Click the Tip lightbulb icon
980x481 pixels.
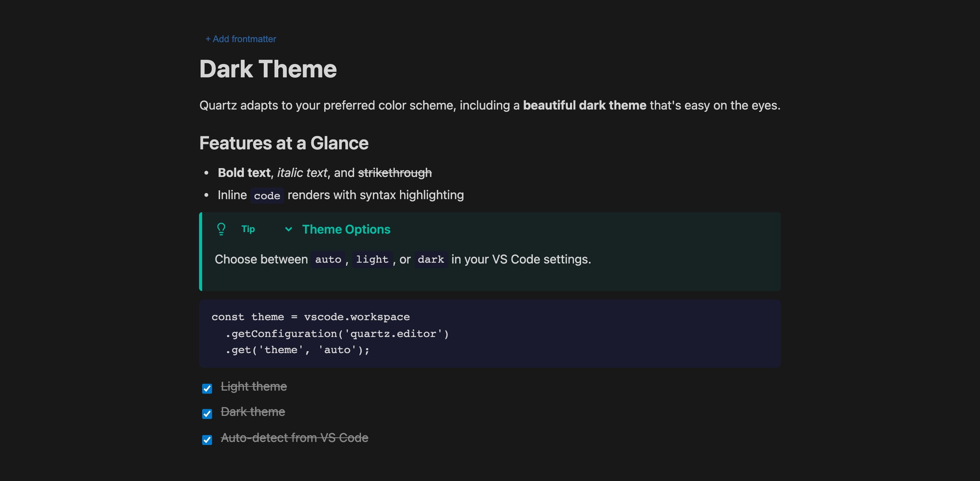click(221, 229)
